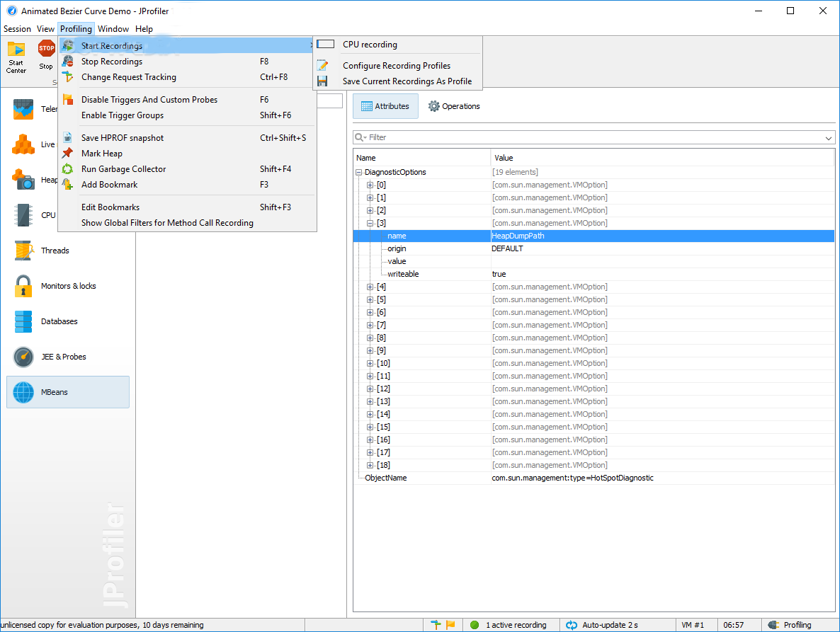Click the Profiling plug status icon
The image size is (840, 632).
(x=773, y=624)
